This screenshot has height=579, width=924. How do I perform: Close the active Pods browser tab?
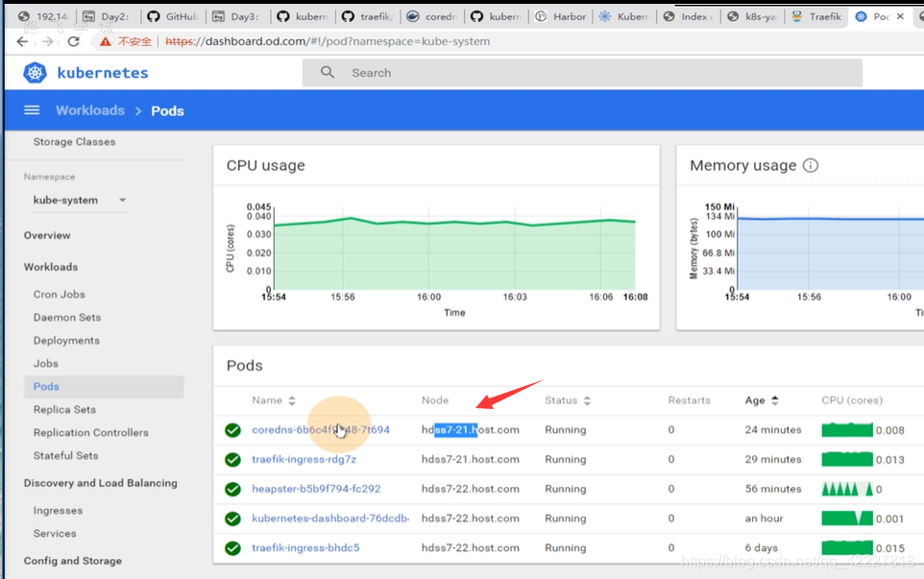click(900, 16)
